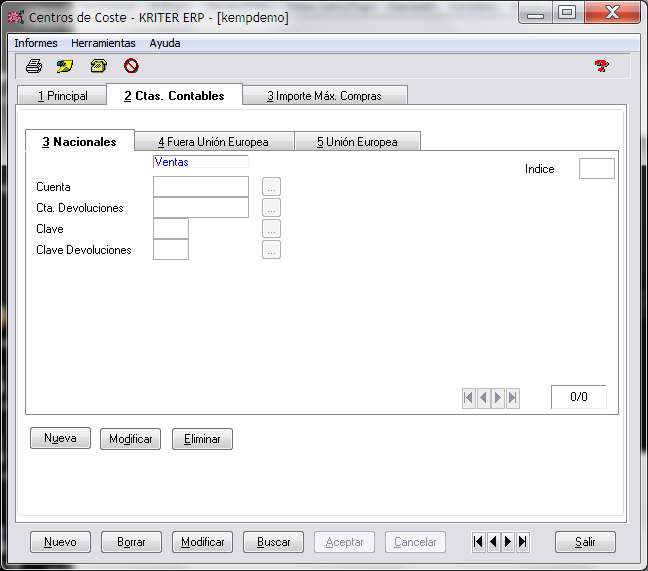Click the Salir button
This screenshot has height=571, width=648.
585,542
